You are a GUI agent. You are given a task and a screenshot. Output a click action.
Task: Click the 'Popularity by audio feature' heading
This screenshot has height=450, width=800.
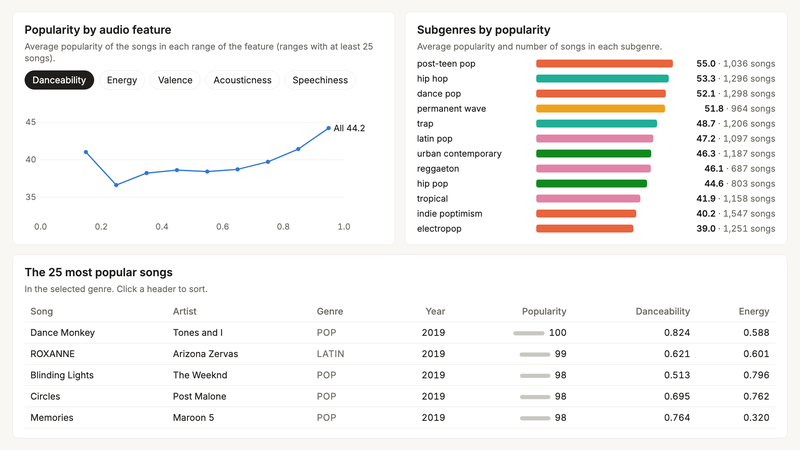(x=98, y=30)
